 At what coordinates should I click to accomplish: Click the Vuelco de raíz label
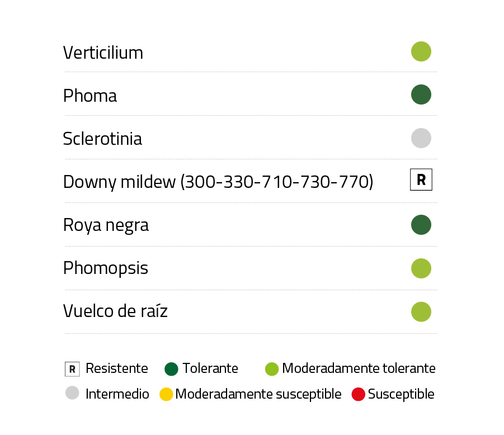coord(115,311)
